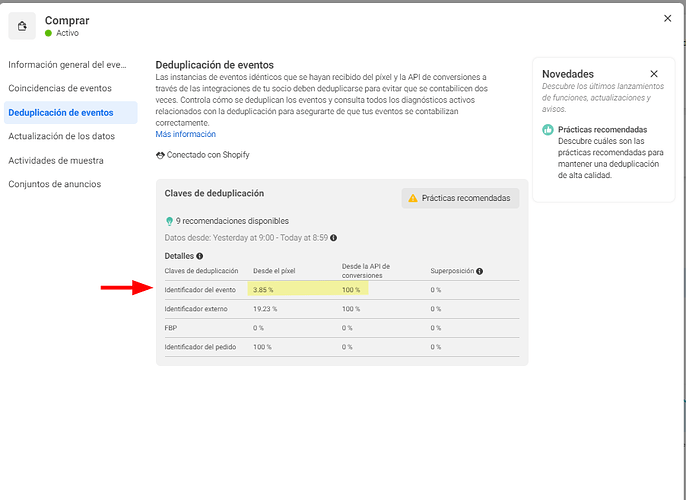Viewport: 686px width, 500px height.
Task: Open Conjuntos de anuncios section
Action: [x=55, y=184]
